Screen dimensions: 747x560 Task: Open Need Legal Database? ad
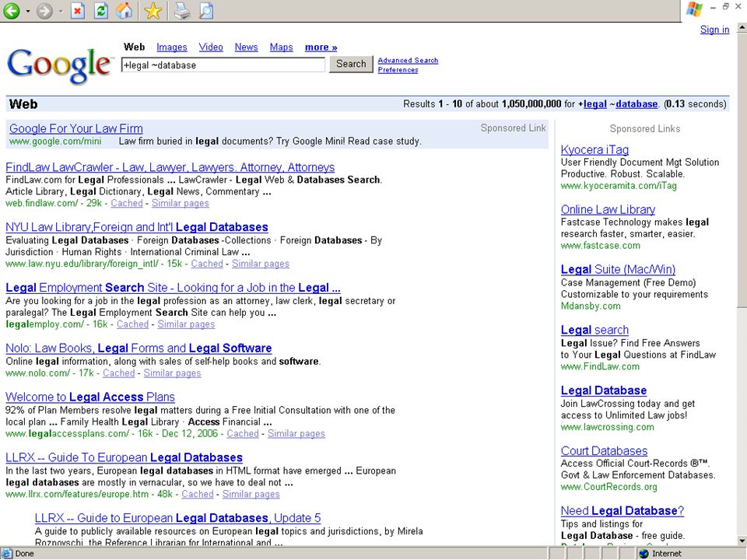pos(622,511)
